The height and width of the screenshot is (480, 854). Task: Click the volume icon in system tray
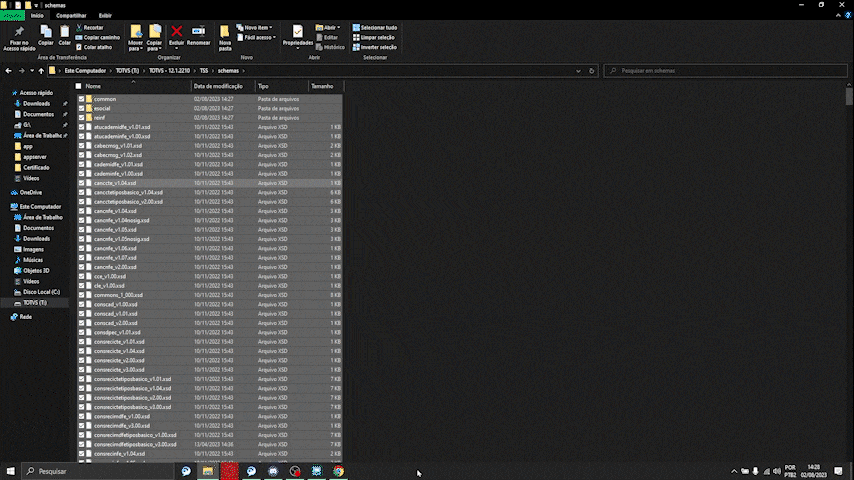point(777,471)
